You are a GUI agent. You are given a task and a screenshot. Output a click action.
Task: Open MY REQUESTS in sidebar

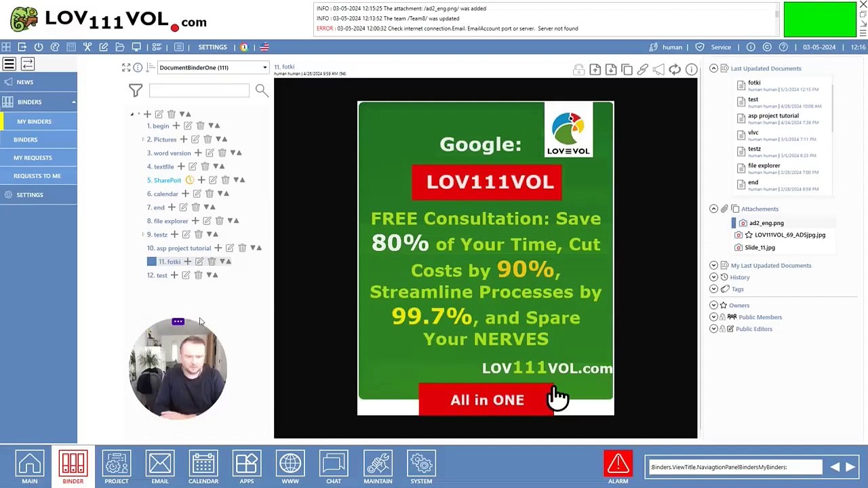[39, 157]
